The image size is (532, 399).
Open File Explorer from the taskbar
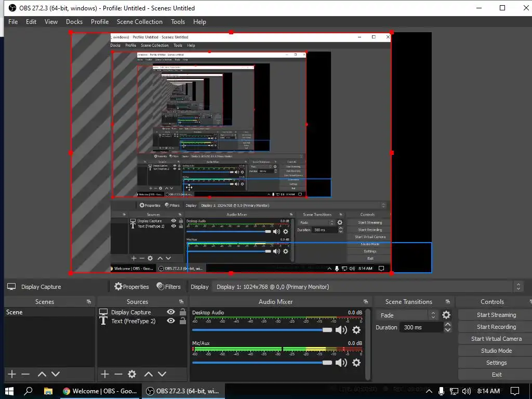(x=48, y=391)
